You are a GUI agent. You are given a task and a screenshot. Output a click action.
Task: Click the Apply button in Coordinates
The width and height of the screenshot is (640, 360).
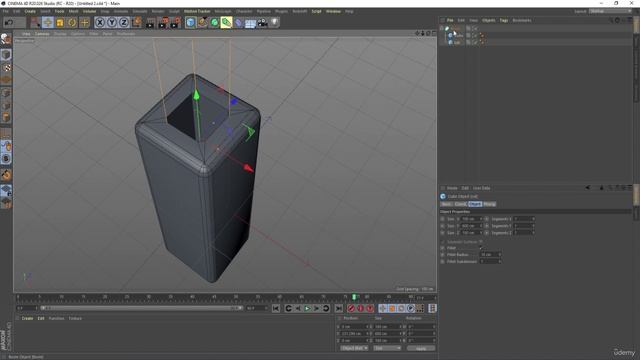point(421,348)
